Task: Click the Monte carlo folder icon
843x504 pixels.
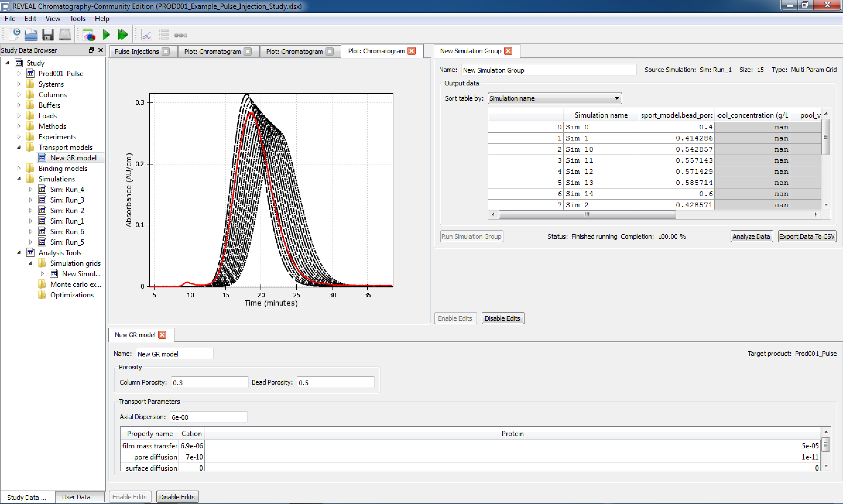Action: pyautogui.click(x=42, y=284)
